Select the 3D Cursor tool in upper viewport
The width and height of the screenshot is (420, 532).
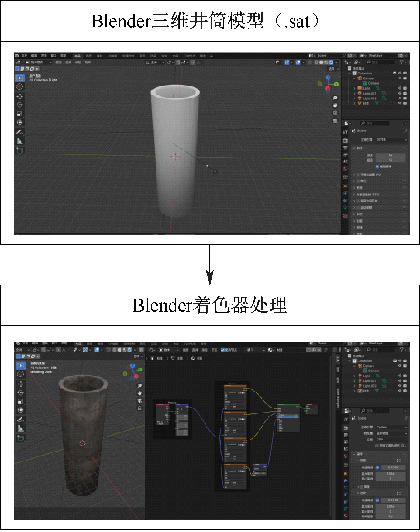click(x=20, y=87)
